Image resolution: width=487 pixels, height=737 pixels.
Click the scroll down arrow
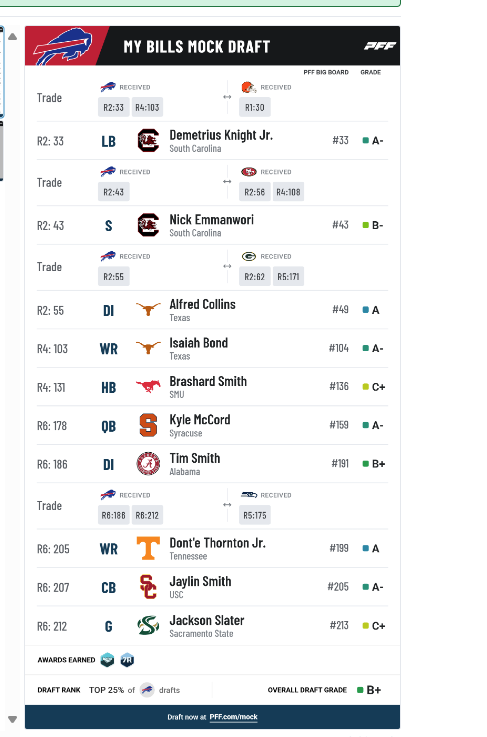point(13,719)
